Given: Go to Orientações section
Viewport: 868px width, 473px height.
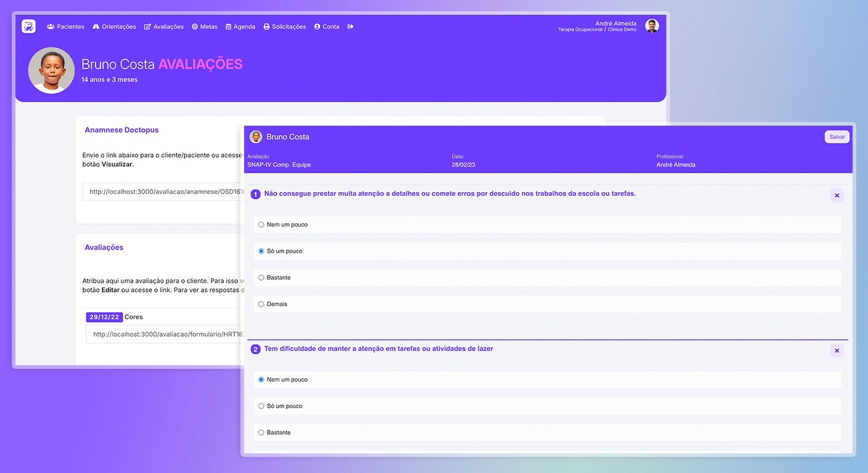Looking at the screenshot, I should 114,26.
